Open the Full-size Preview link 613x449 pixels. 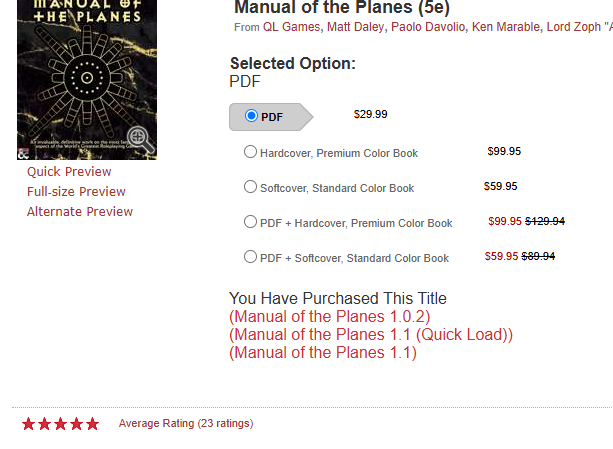[x=76, y=192]
